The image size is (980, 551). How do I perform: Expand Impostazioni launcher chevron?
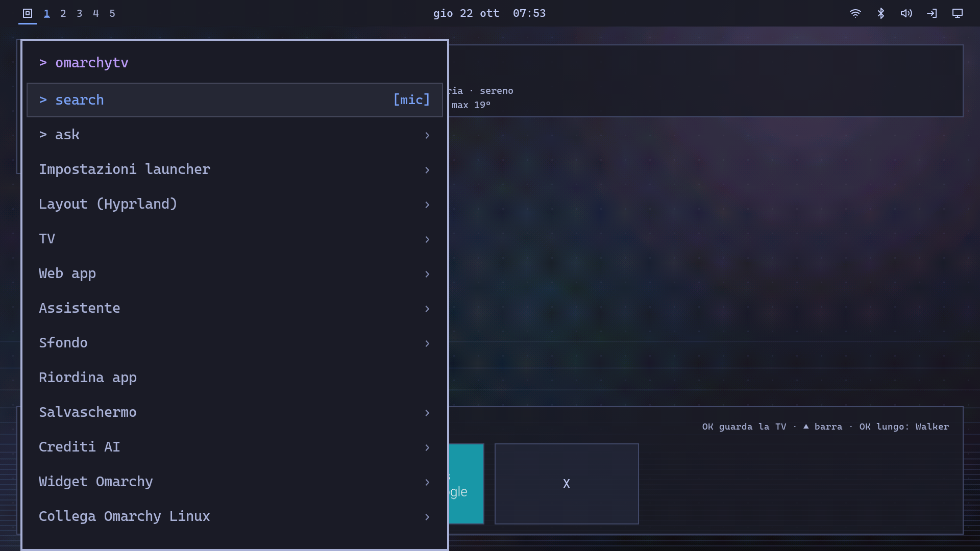click(x=427, y=170)
